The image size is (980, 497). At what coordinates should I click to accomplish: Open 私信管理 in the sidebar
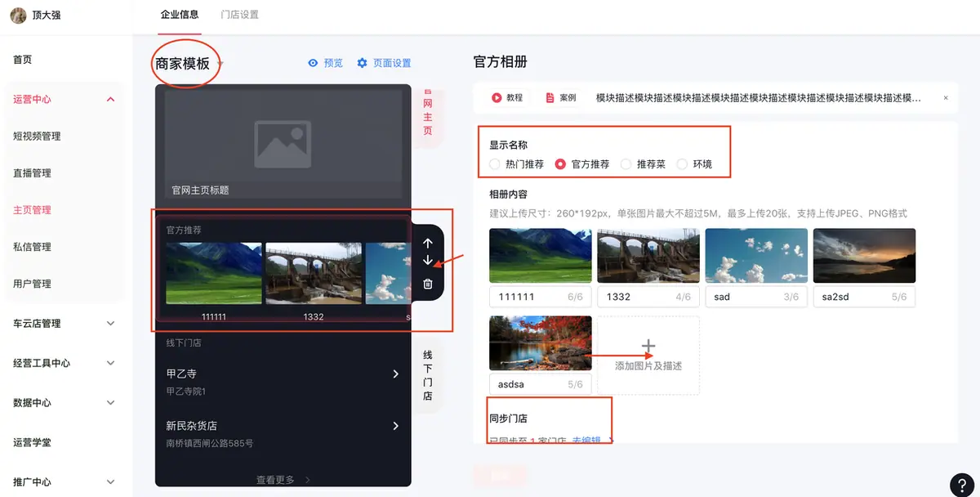(32, 247)
